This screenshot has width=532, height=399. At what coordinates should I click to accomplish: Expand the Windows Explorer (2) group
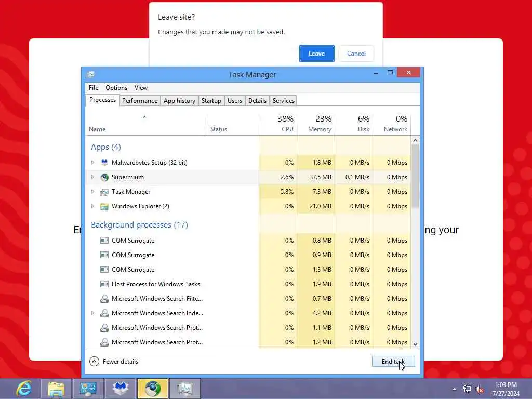pyautogui.click(x=92, y=206)
